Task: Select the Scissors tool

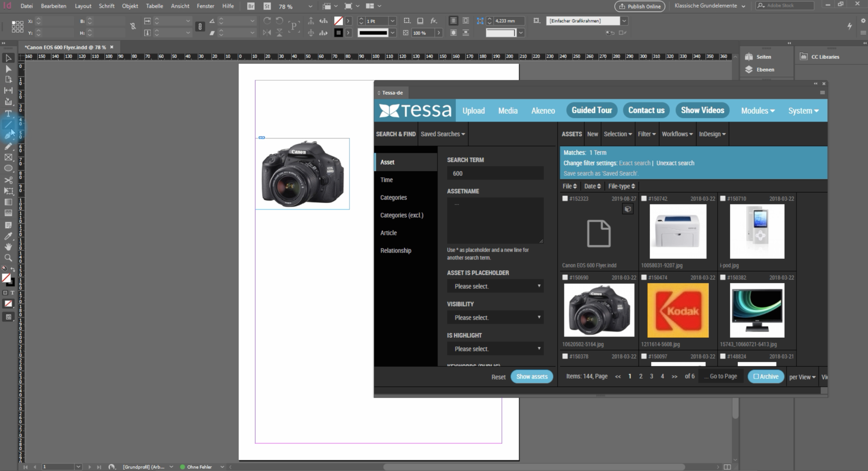Action: [8, 180]
